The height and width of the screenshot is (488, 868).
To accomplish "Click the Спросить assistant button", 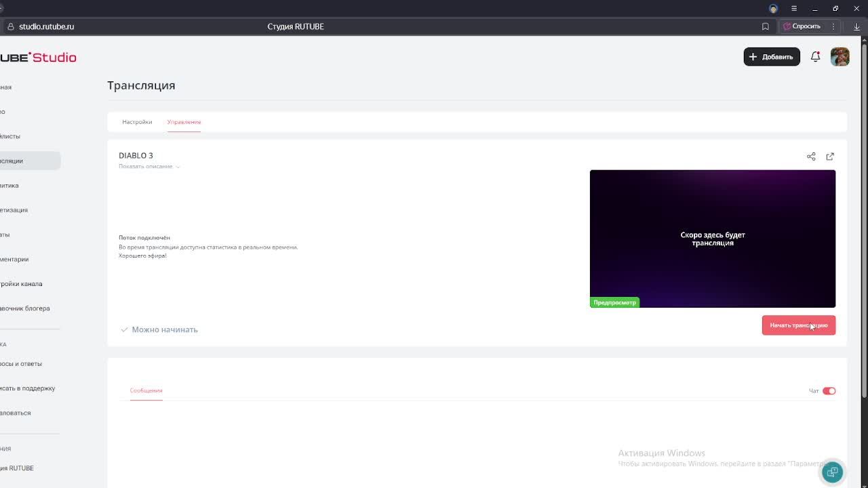I will click(802, 26).
